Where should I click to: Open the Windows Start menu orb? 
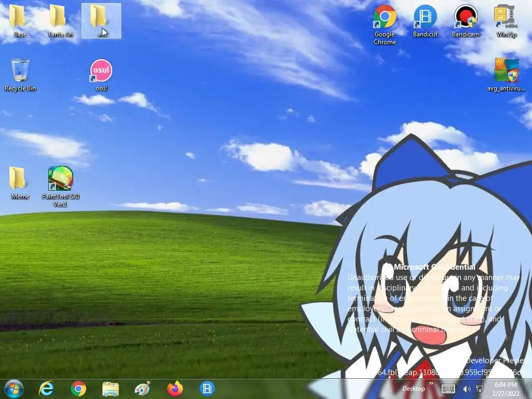coord(14,389)
